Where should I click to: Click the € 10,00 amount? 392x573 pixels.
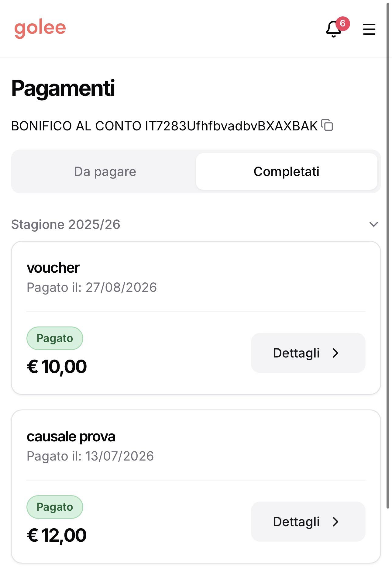(x=57, y=366)
